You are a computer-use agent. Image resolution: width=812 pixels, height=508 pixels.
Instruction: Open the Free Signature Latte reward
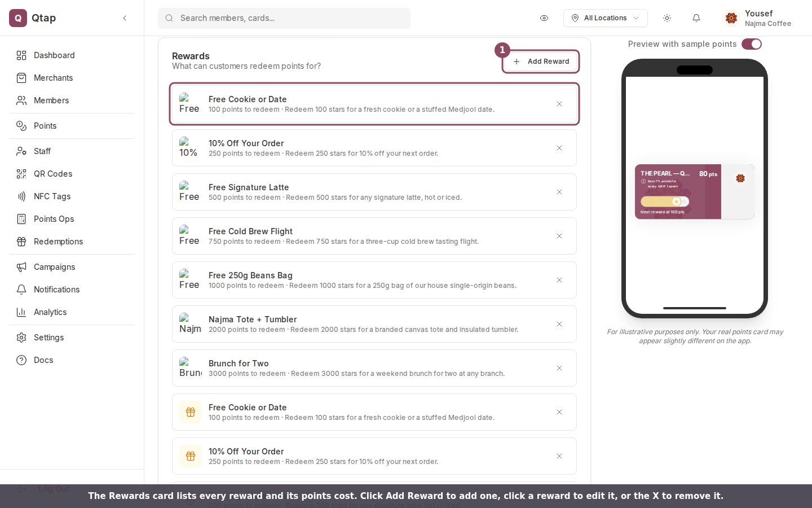pyautogui.click(x=374, y=192)
